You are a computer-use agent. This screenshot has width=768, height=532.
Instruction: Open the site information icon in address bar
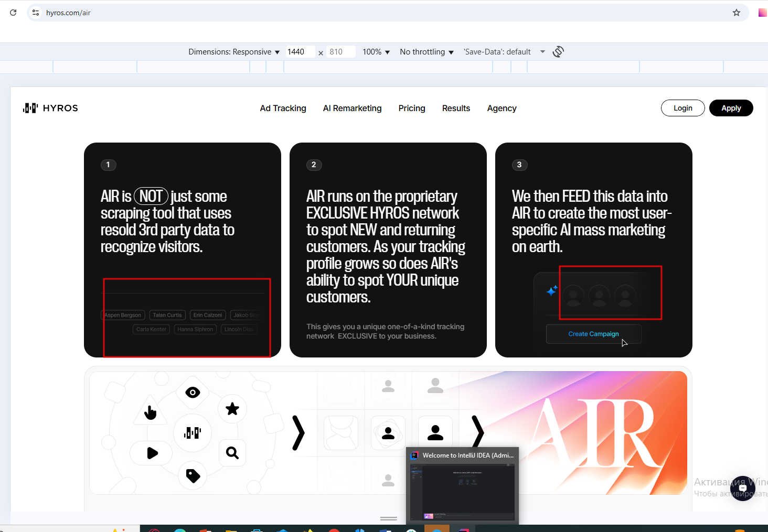(x=36, y=13)
